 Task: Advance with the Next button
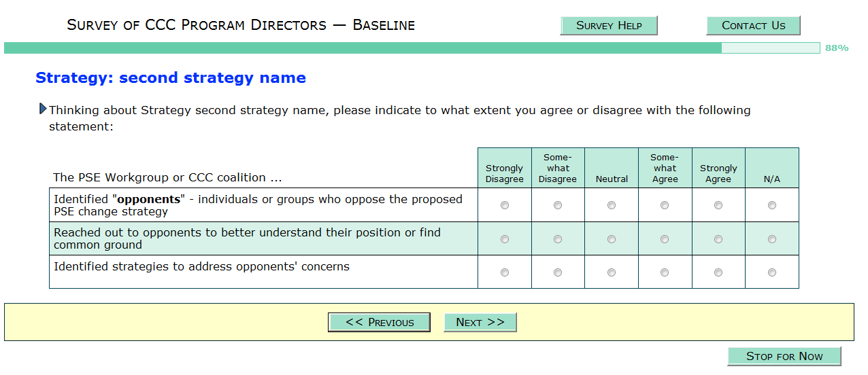(480, 322)
